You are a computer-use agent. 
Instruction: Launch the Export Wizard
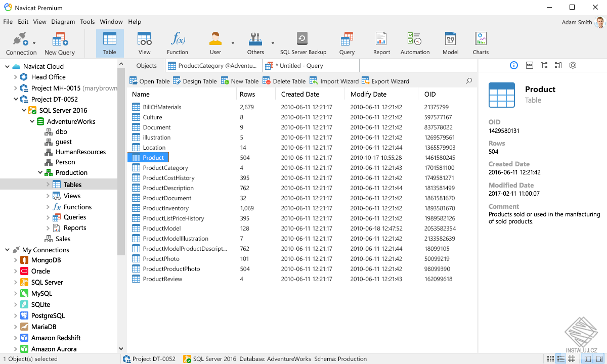coord(385,81)
